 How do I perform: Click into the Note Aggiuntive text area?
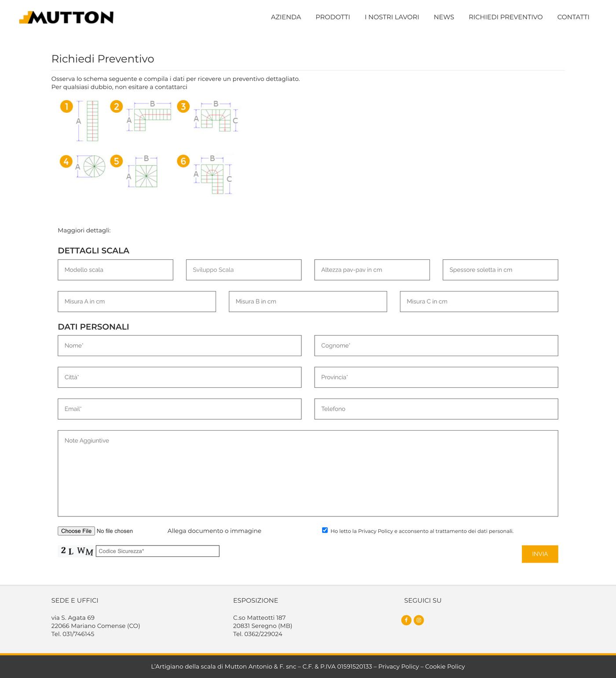(x=308, y=473)
